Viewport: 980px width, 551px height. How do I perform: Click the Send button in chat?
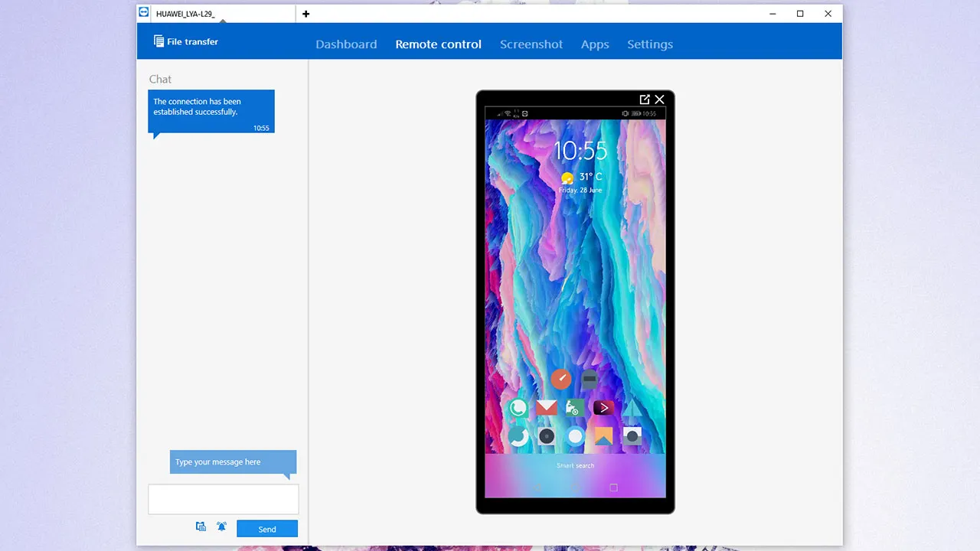point(267,529)
